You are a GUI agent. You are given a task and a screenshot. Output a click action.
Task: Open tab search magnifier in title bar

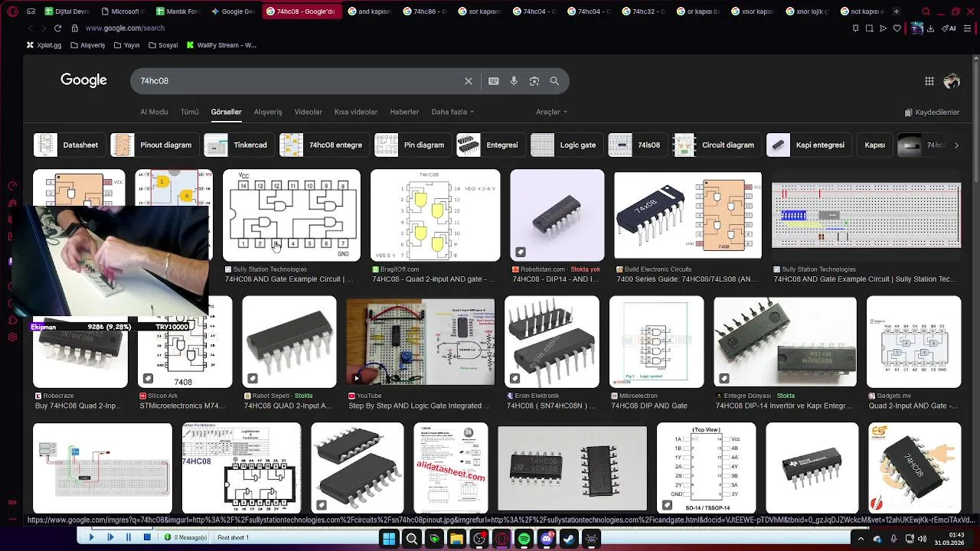point(926,11)
